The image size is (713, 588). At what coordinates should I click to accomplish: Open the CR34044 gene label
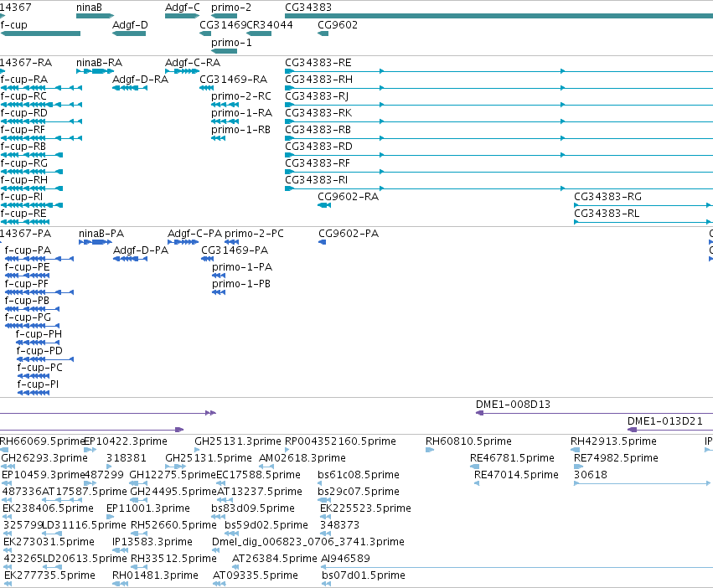pos(270,24)
